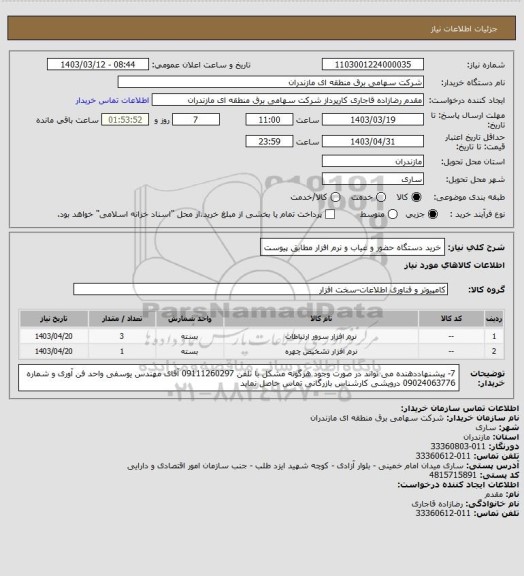Click the need date 1403/04/20 in row 2
This screenshot has height=576, width=524.
[x=54, y=352]
